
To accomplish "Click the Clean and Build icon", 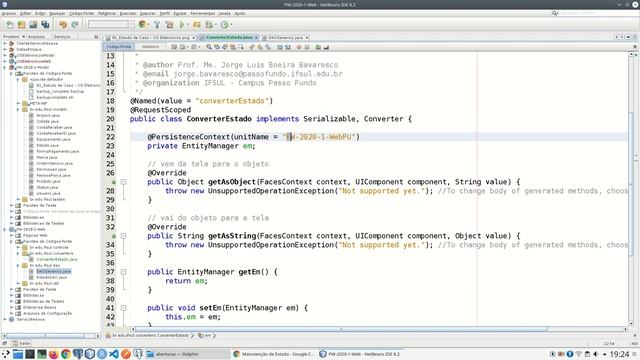I will click(169, 24).
